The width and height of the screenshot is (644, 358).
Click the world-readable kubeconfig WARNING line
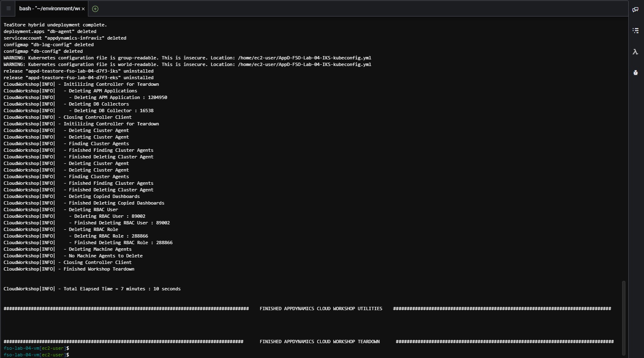point(187,64)
